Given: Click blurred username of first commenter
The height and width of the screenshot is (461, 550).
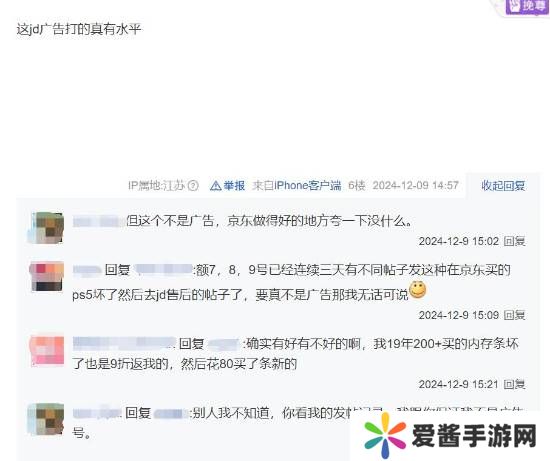Looking at the screenshot, I should 99,221.
